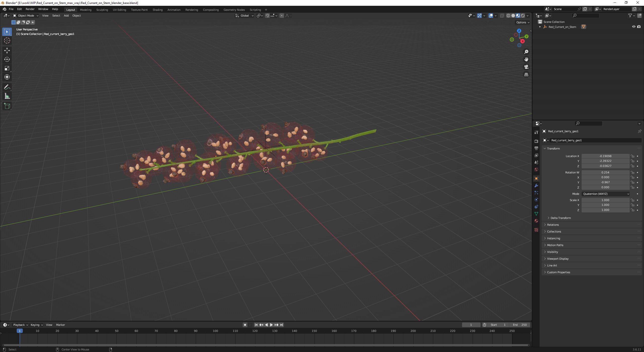Open Object Constraints properties tab

(536, 207)
